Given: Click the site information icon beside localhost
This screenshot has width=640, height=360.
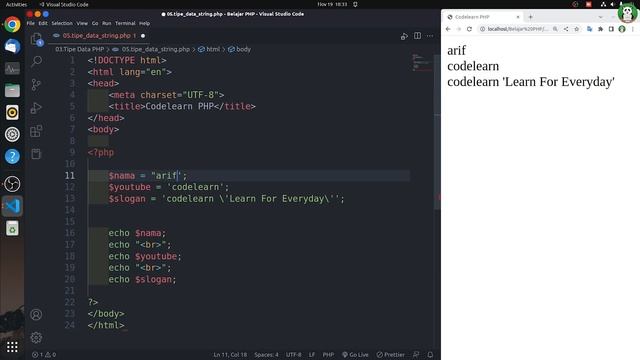Looking at the screenshot, I should [482, 29].
